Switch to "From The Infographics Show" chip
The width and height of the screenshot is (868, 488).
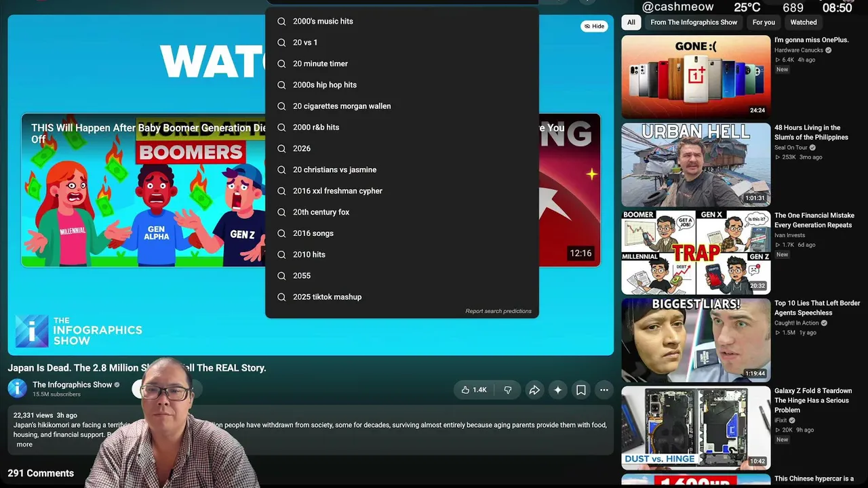694,22
